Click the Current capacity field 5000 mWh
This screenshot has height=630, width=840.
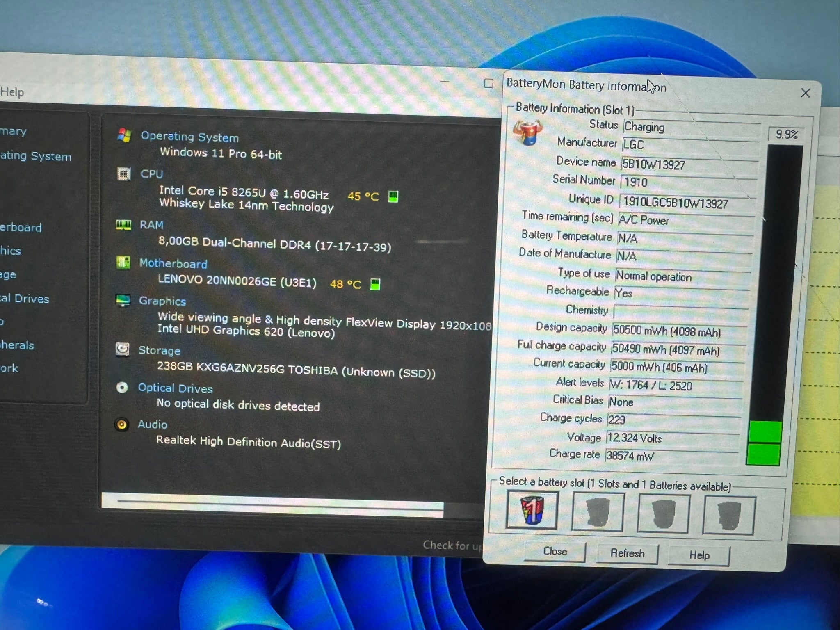(677, 367)
